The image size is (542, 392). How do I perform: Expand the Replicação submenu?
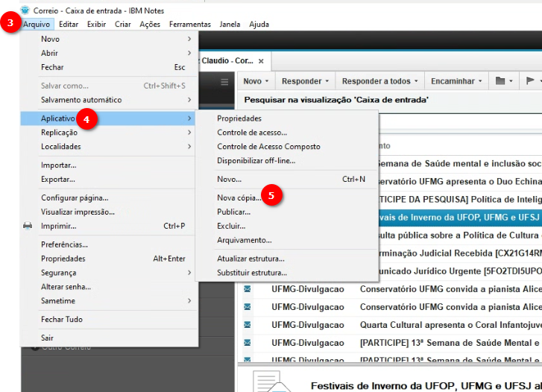[x=110, y=133]
